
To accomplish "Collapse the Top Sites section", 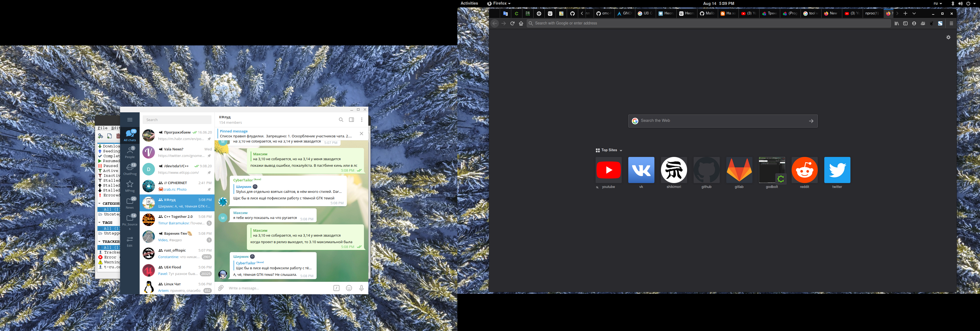I will coord(621,150).
